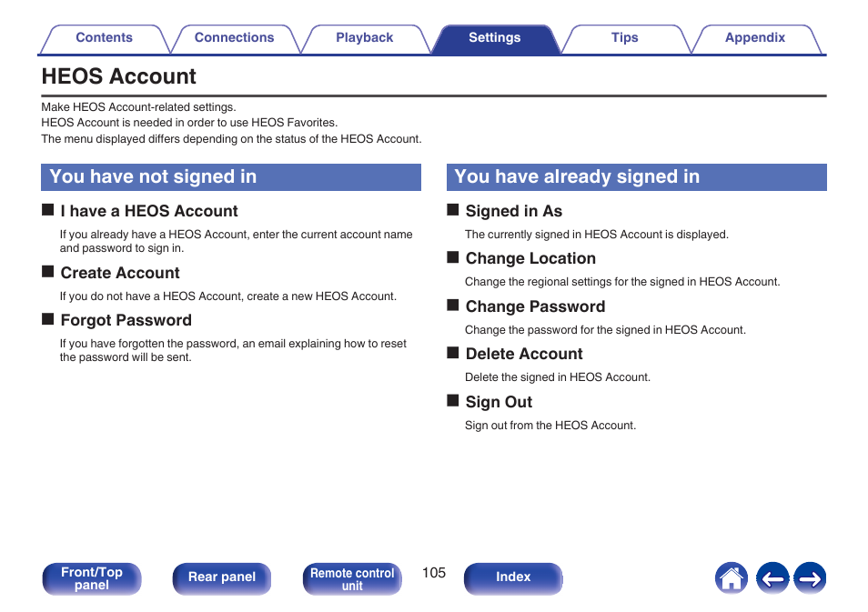The width and height of the screenshot is (868, 612).
Task: Click 'Sign out from the HEOS Account.' text
Action: 550,426
